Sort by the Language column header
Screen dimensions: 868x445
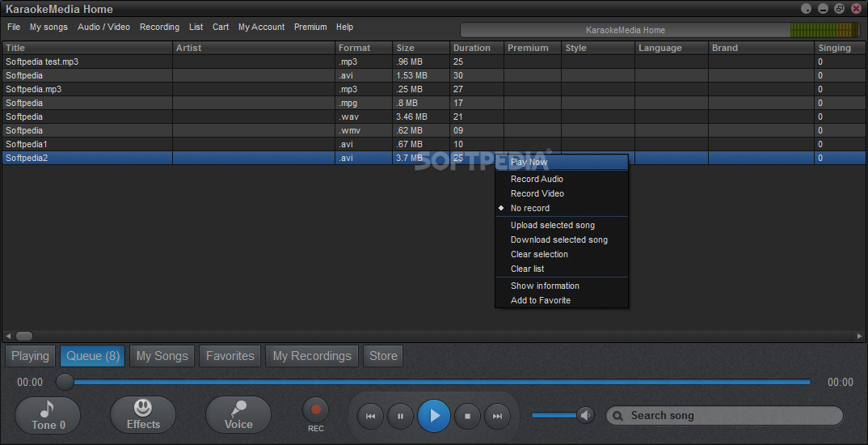(x=672, y=48)
